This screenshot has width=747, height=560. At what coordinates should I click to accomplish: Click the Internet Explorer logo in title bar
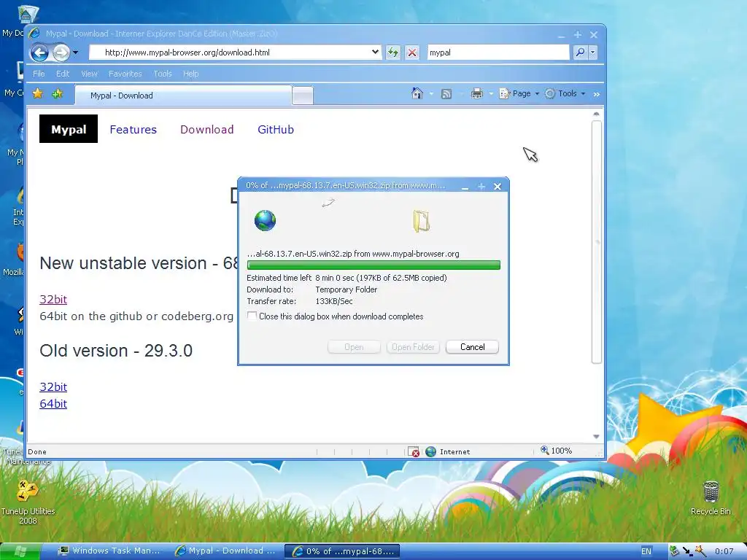click(34, 34)
